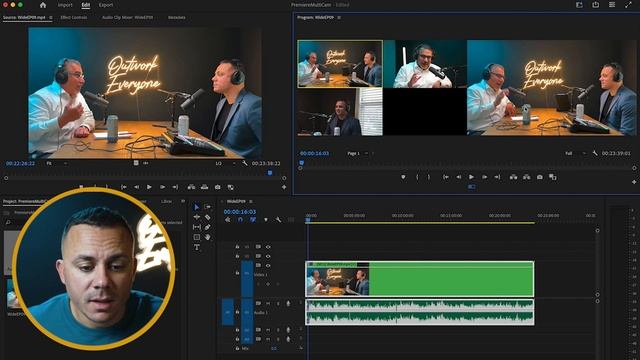Viewport: 640px width, 360px height.
Task: Toggle Snap in timeline
Action: (240, 220)
